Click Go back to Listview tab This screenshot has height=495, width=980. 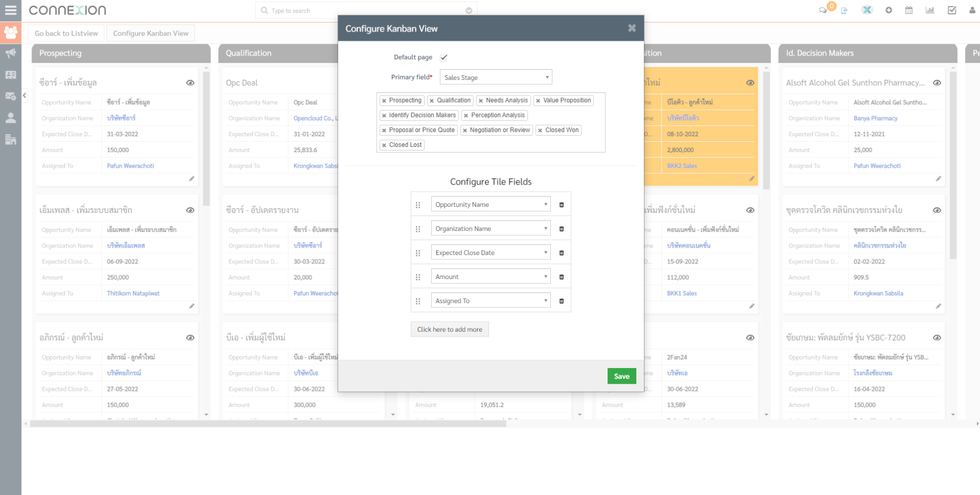66,34
